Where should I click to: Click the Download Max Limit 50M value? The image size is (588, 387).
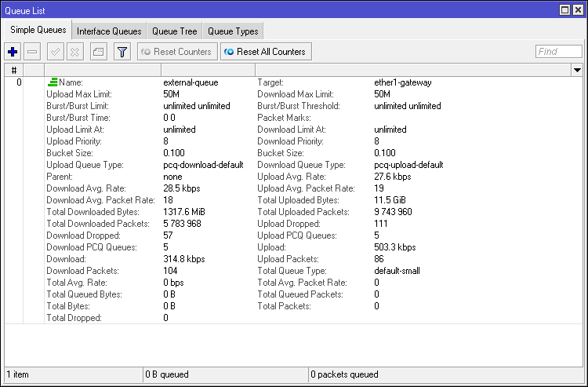382,94
